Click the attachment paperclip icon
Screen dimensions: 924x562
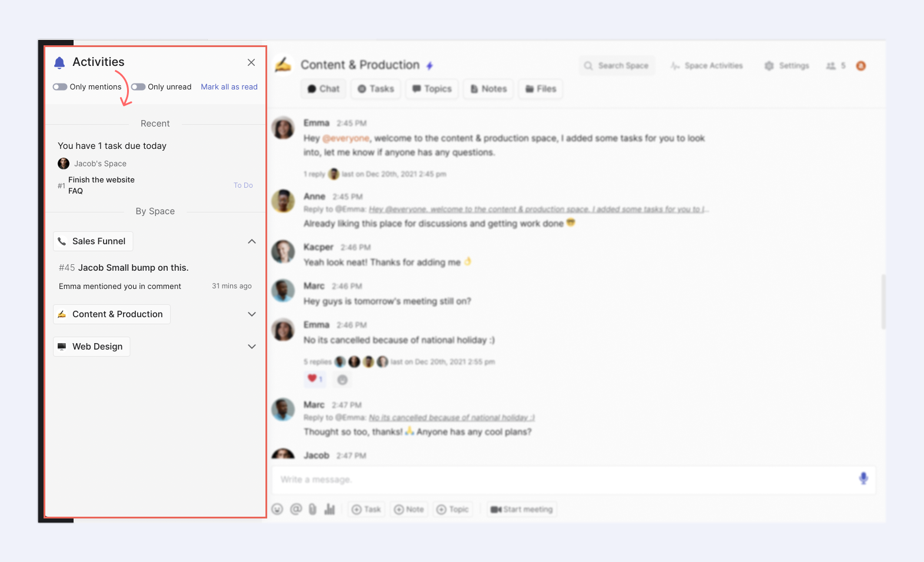pos(313,509)
